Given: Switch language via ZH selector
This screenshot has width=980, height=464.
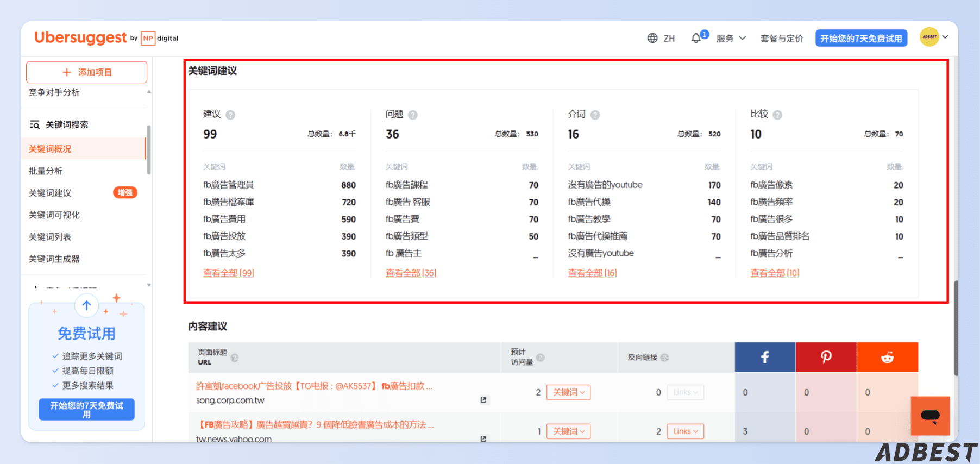Looking at the screenshot, I should pos(669,39).
